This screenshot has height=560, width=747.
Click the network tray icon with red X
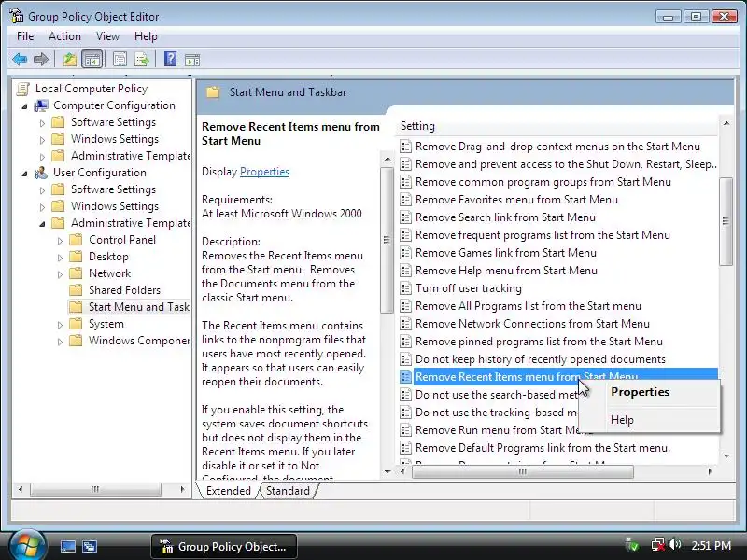pyautogui.click(x=658, y=544)
